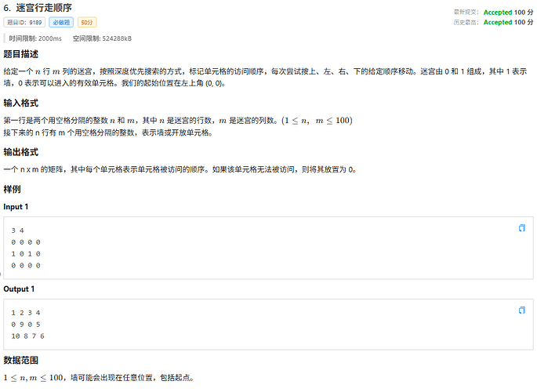The image size is (537, 392).
Task: Copy the Input 1 sample text
Action: [521, 228]
